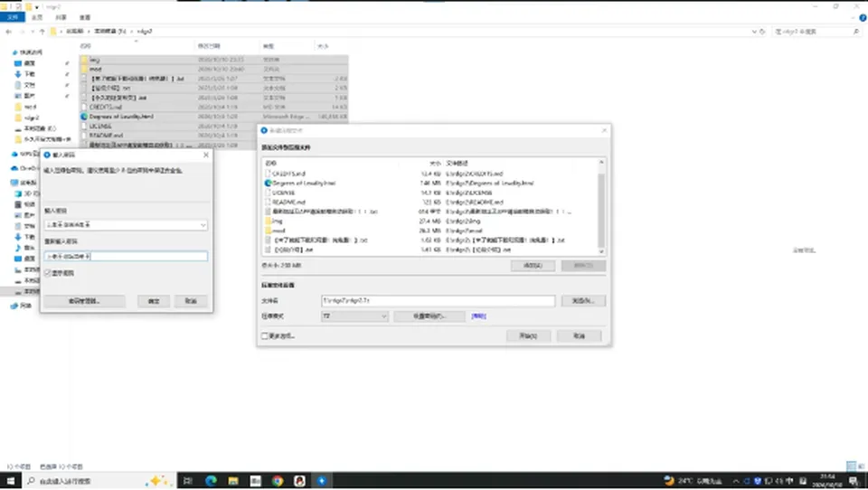Open Google Chrome from the taskbar
Viewport: 868px width, 490px height.
(x=278, y=481)
